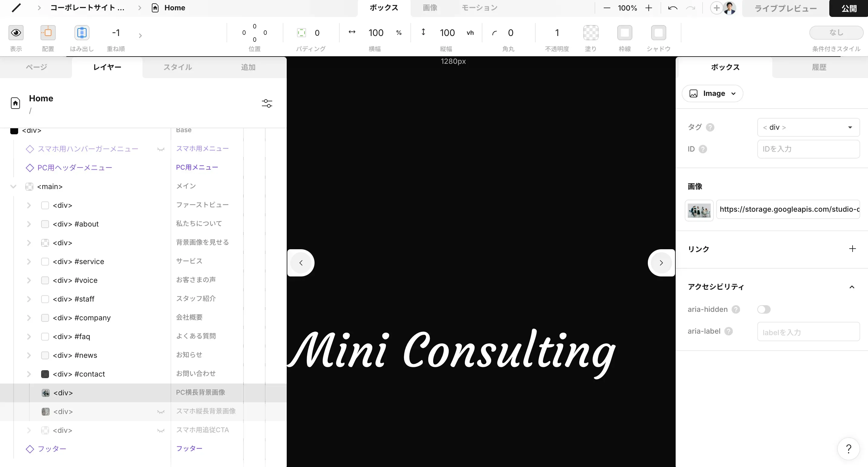Click the 公開 publish button
The width and height of the screenshot is (868, 467).
(848, 8)
